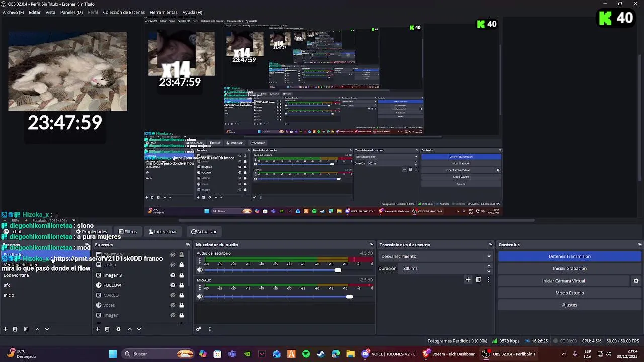This screenshot has width=644, height=362.
Task: Decrease transition duration with down arrow
Action: click(489, 271)
